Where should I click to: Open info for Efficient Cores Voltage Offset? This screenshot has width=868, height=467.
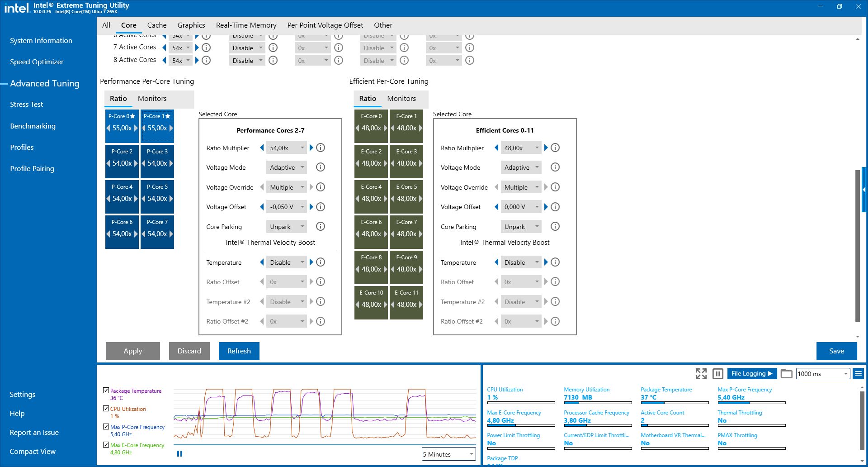click(555, 207)
